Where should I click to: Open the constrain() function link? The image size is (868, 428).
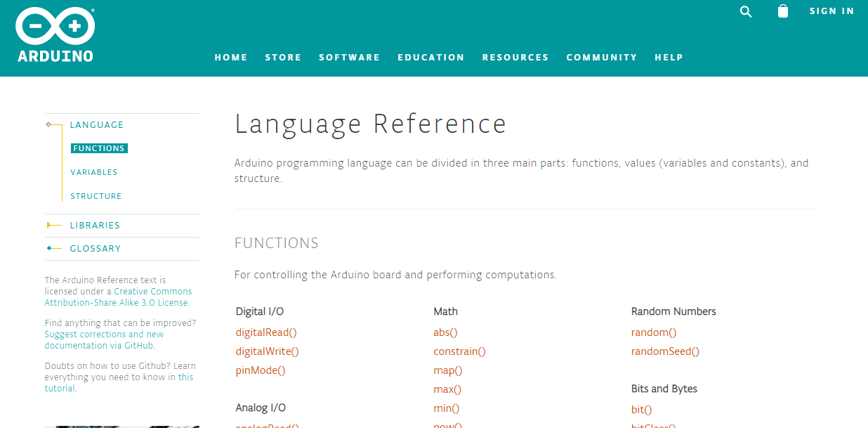pos(459,351)
